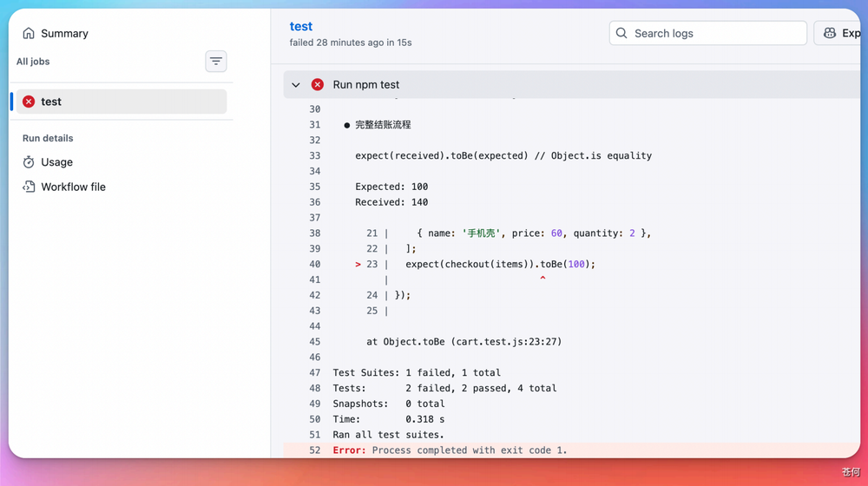
Task: Click log line number 36
Action: [314, 202]
